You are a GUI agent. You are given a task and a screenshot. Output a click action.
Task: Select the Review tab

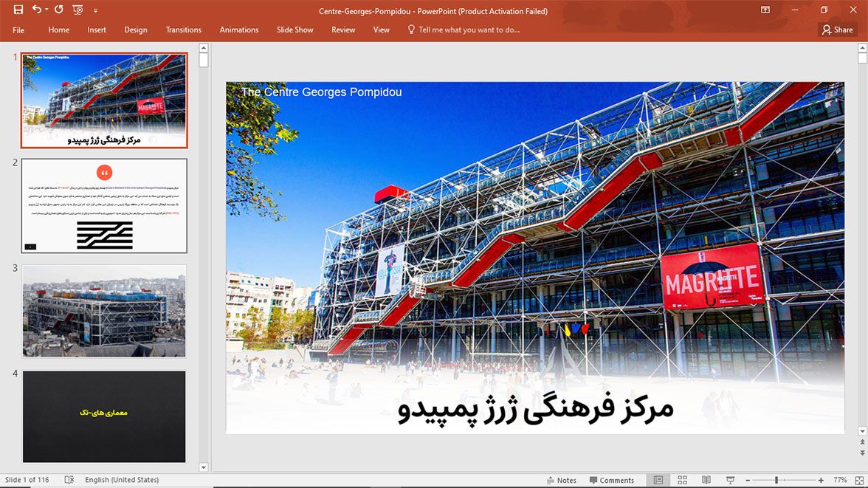point(343,30)
